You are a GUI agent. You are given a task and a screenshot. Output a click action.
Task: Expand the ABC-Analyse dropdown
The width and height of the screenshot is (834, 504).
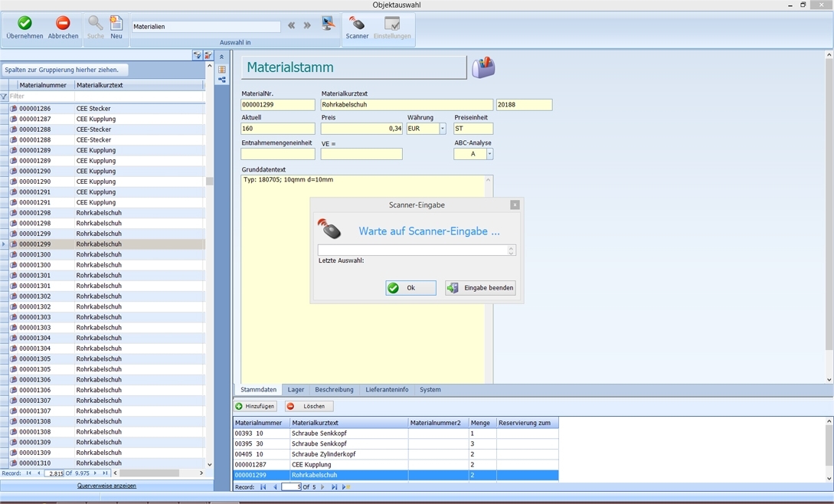[x=489, y=154]
